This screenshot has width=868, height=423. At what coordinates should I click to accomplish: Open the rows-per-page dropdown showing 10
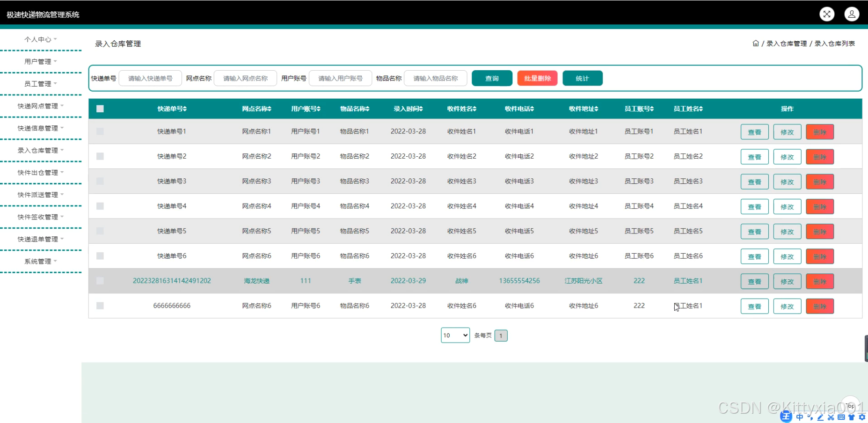click(x=455, y=335)
